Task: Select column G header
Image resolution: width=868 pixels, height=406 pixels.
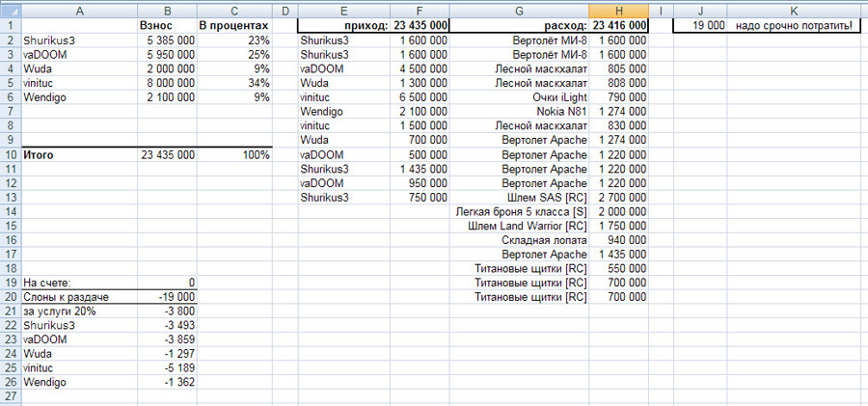Action: click(x=519, y=11)
